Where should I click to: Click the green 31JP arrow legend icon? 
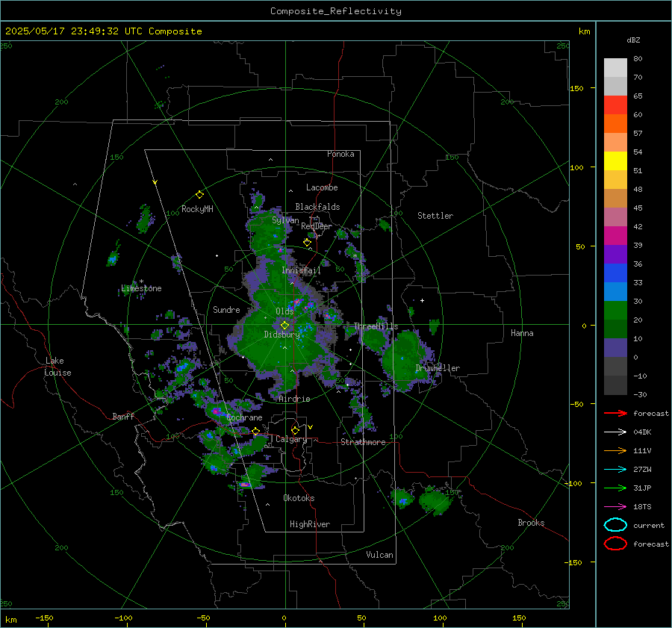[615, 488]
